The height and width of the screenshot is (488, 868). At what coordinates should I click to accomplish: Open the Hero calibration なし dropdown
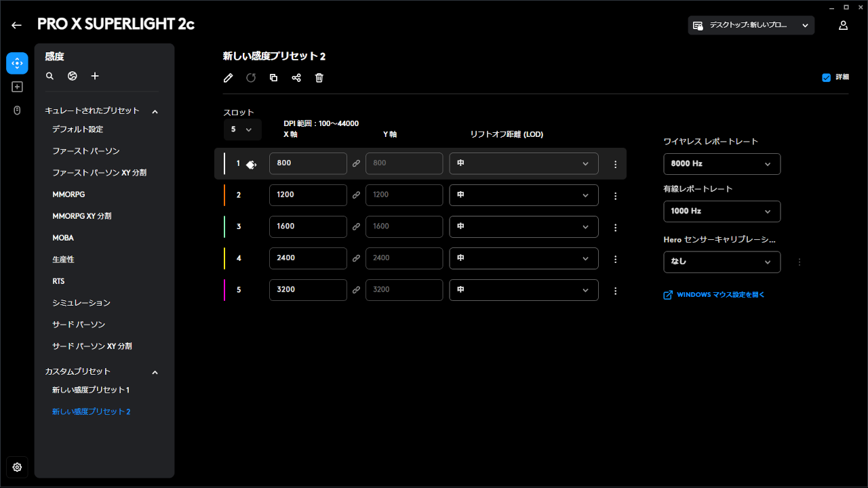coord(722,262)
